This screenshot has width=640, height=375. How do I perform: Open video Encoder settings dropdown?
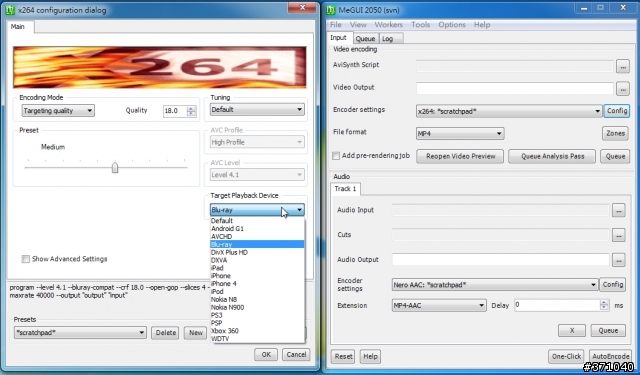pyautogui.click(x=509, y=111)
